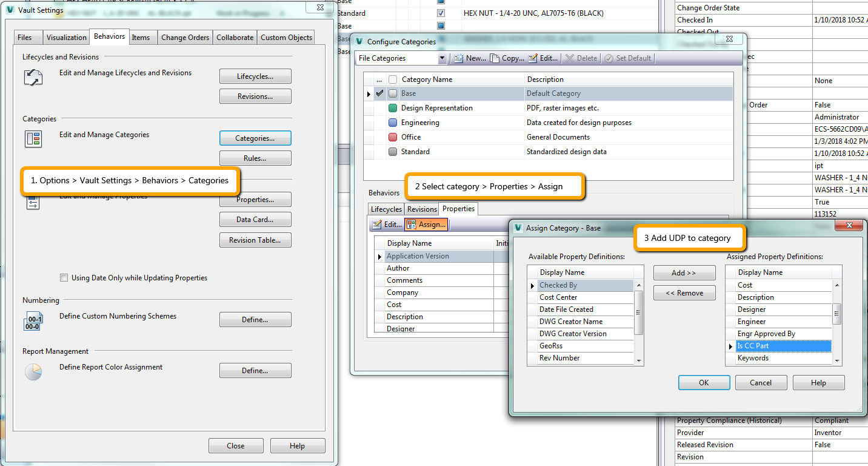Select Author row in properties list
The width and height of the screenshot is (868, 466).
coord(439,268)
